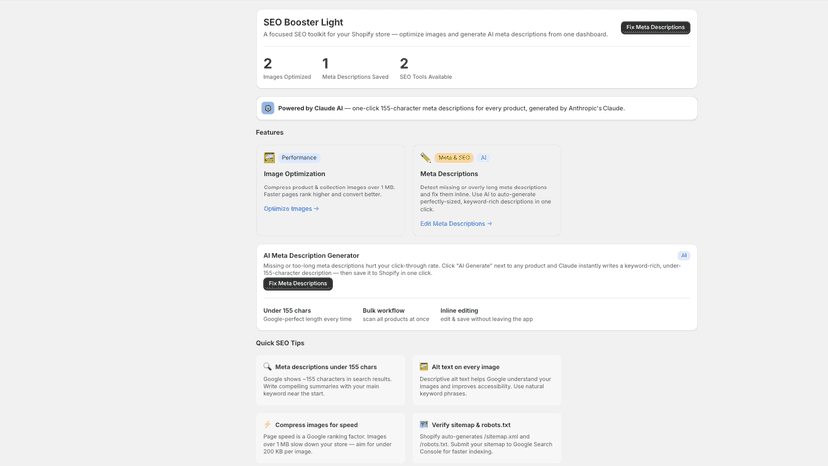This screenshot has width=828, height=466.
Task: Click the Image Optimization picture icon
Action: coord(269,157)
